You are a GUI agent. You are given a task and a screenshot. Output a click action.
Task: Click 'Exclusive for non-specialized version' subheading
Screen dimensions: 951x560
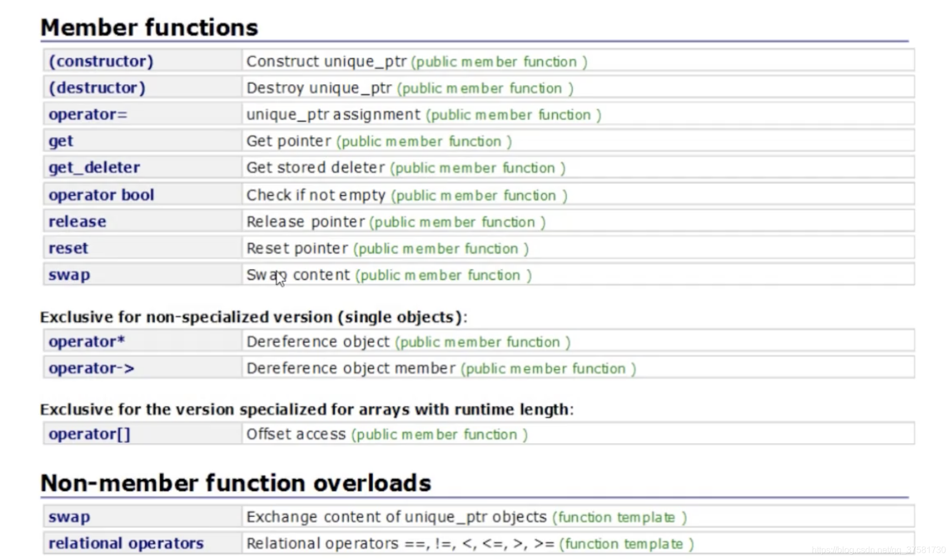click(x=254, y=317)
